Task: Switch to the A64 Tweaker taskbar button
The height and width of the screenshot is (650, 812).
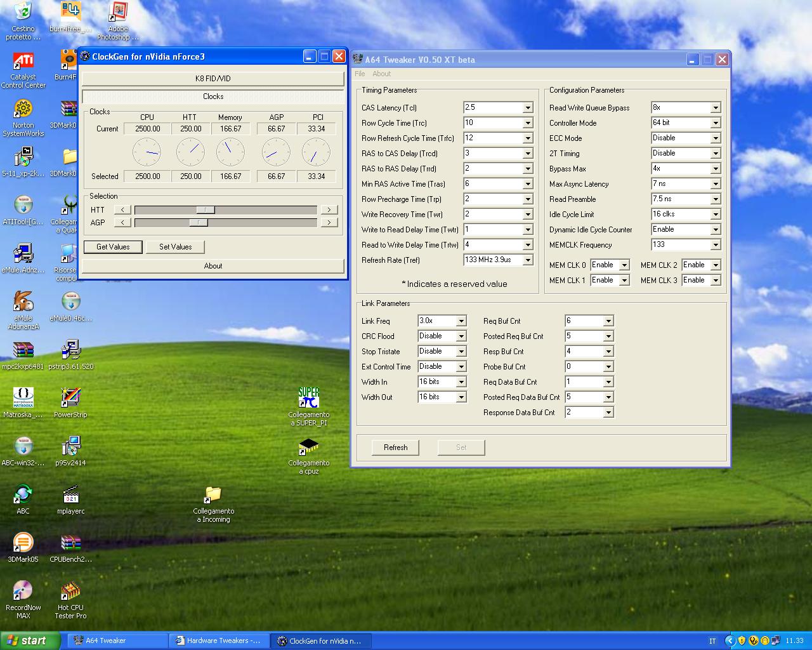Action: (117, 640)
